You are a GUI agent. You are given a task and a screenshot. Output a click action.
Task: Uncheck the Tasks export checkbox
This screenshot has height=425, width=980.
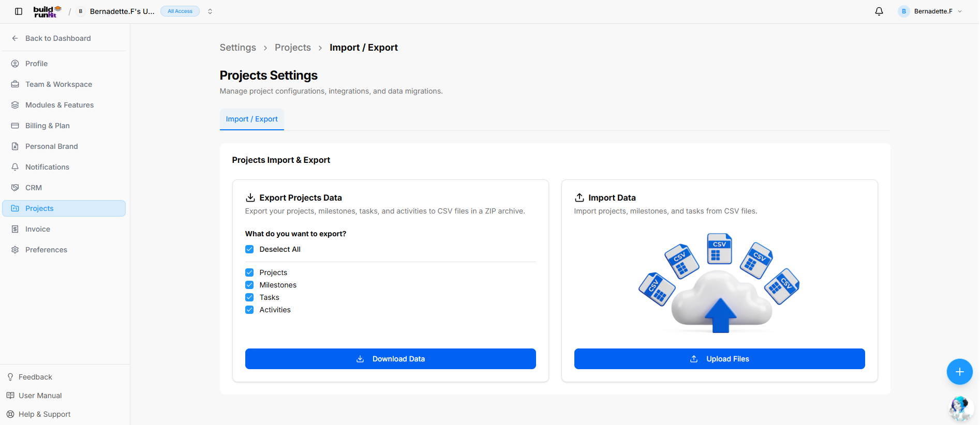[249, 297]
